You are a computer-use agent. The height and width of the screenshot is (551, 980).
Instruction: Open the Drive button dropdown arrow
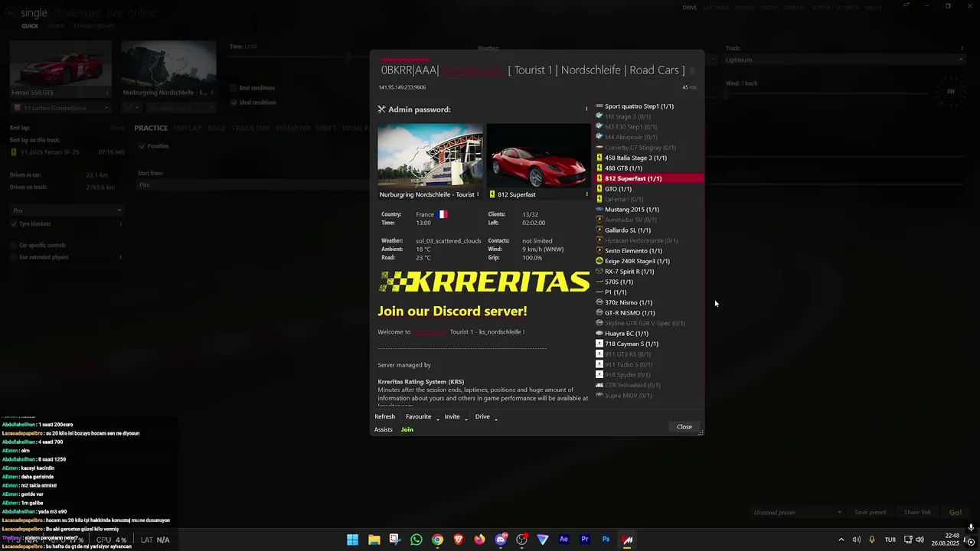point(496,418)
